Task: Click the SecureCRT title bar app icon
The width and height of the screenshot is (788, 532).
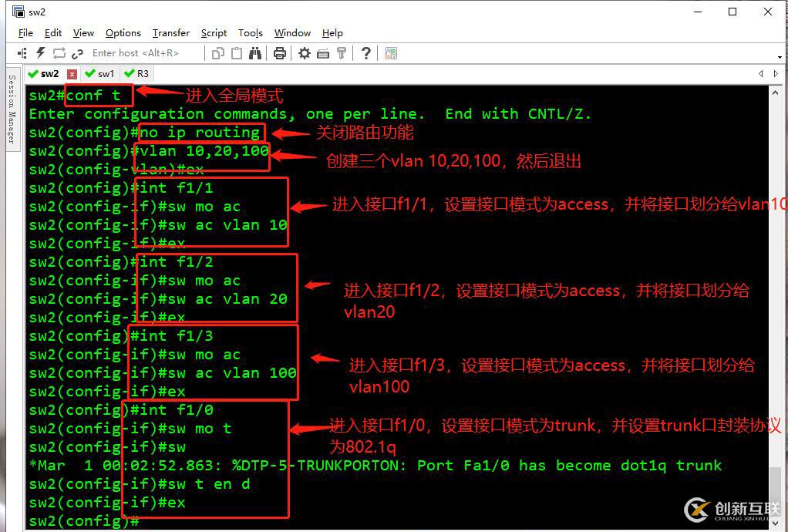Action: [x=18, y=12]
